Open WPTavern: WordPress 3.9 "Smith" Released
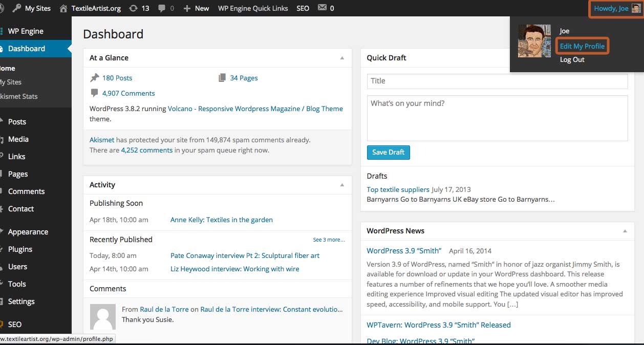 pyautogui.click(x=439, y=325)
